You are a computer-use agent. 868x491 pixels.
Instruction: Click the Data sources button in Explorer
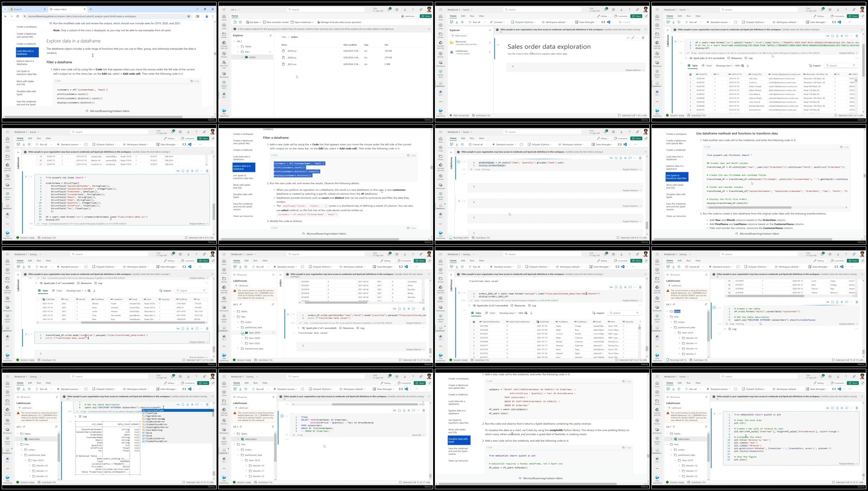(459, 36)
